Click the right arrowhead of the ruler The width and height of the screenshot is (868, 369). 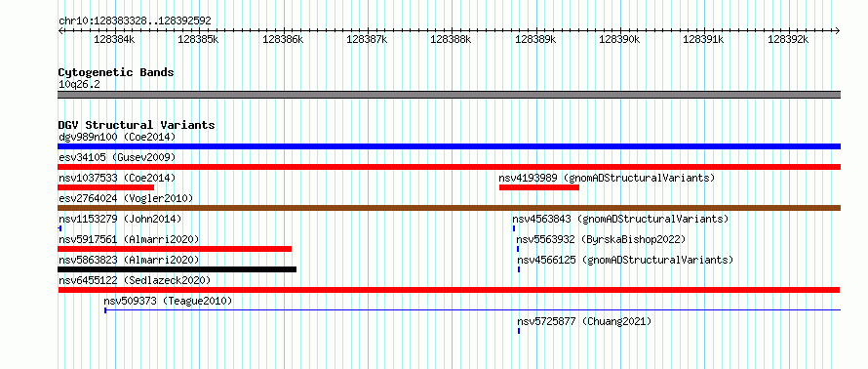coord(838,31)
